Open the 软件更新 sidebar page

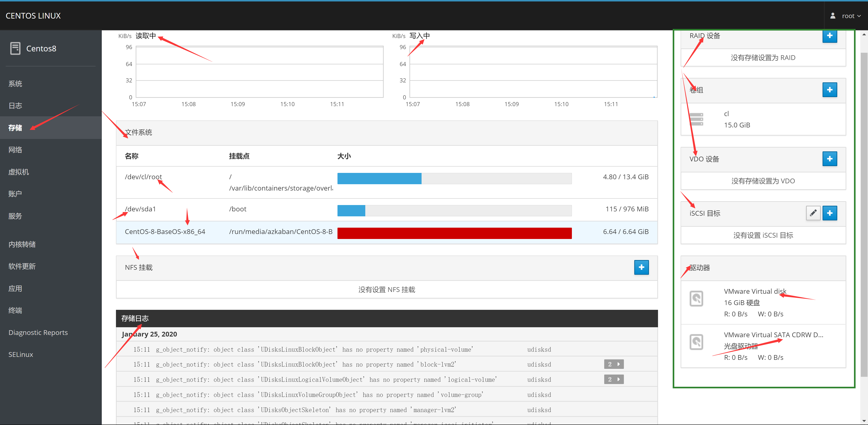click(x=51, y=266)
